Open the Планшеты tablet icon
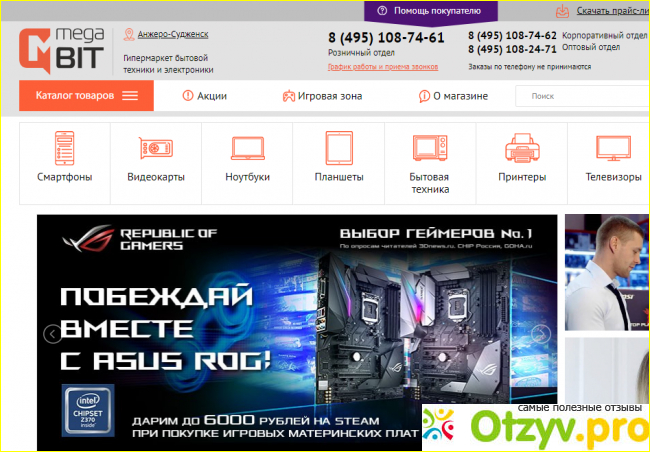Screen dimensions: 650x452 [x=338, y=150]
